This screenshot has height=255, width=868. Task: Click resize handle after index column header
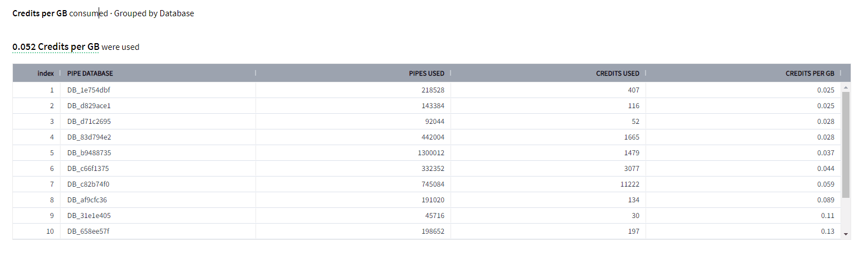pos(60,73)
